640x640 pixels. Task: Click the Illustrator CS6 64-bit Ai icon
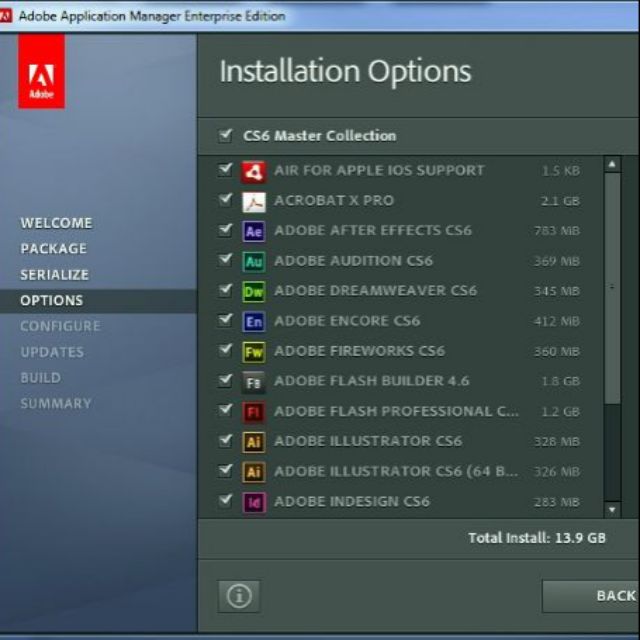click(x=253, y=472)
